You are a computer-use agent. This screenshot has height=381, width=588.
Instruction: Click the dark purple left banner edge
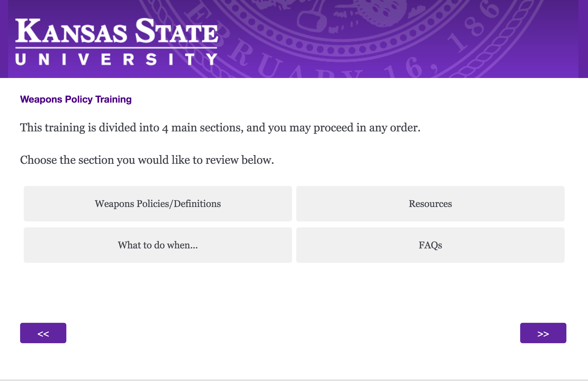tap(4, 39)
